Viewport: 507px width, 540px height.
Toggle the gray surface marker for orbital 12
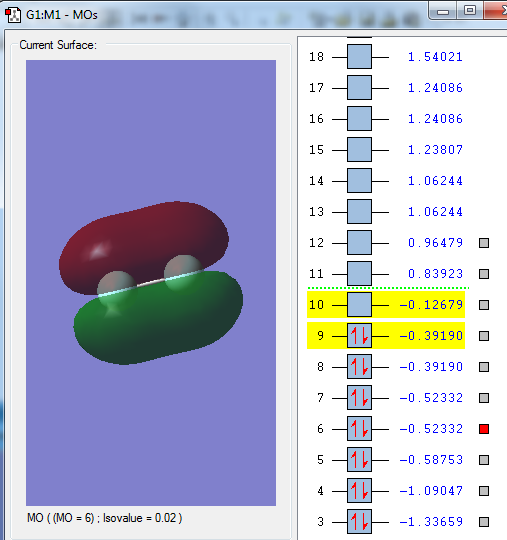pos(484,243)
